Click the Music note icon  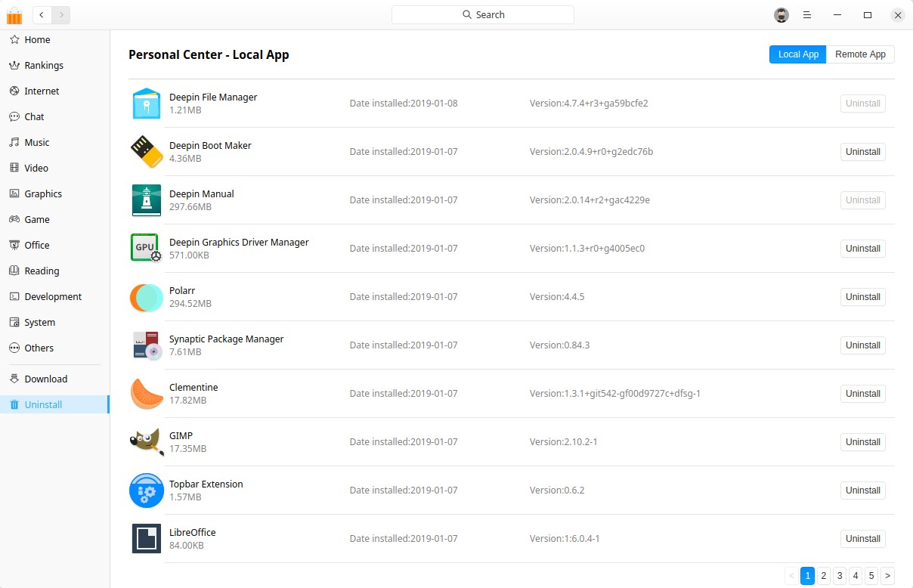[14, 142]
